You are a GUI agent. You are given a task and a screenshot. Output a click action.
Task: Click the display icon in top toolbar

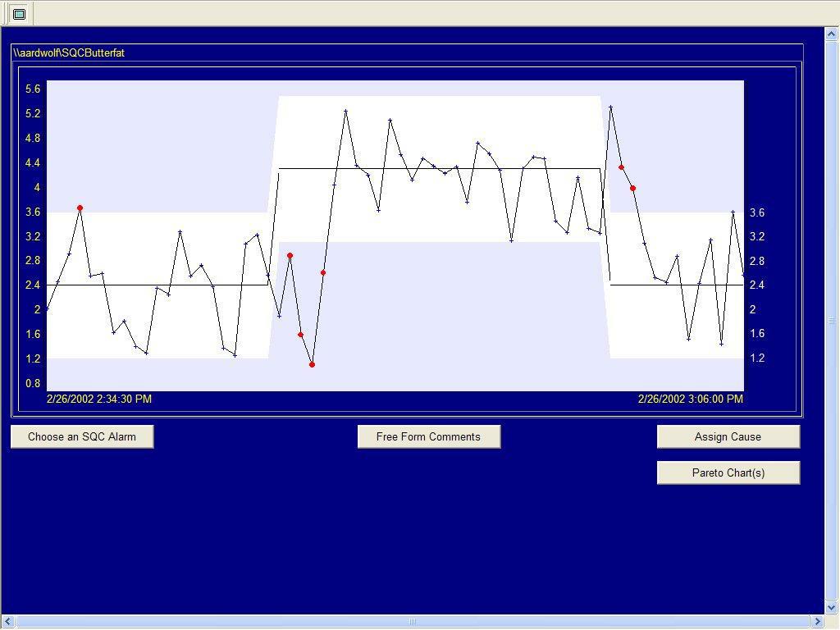[20, 14]
